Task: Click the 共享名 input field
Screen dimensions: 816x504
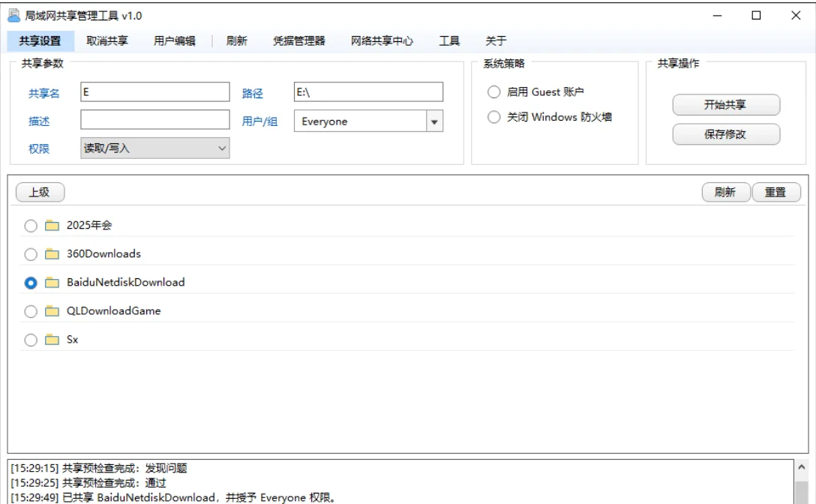Action: pyautogui.click(x=155, y=92)
